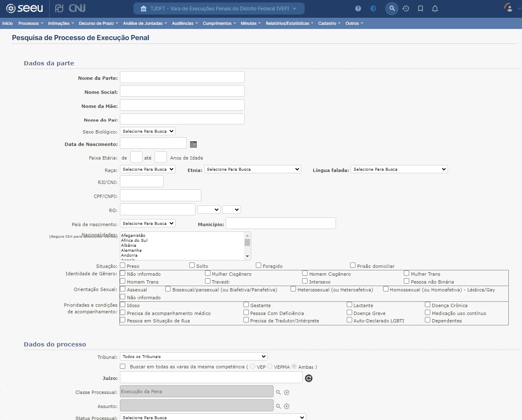Check the Preso situation checkbox
Image resolution: width=522 pixels, height=420 pixels.
123,265
